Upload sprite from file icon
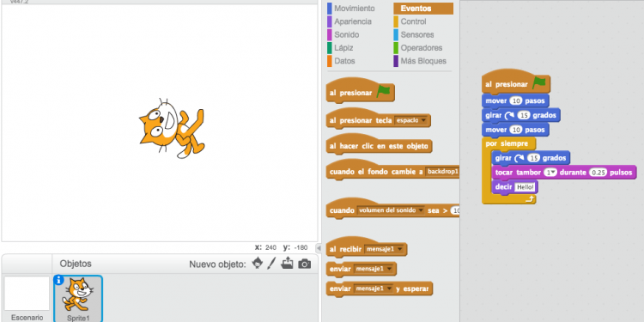 [x=287, y=263]
